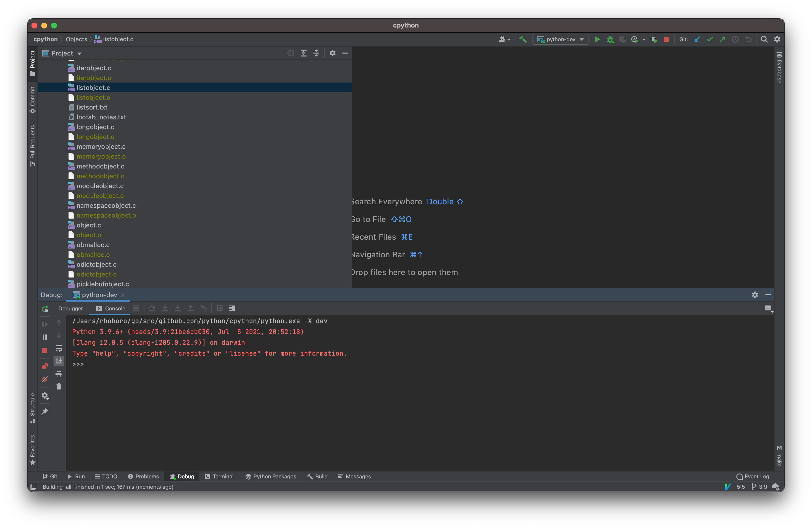
Task: Click the Resume program icon
Action: (x=45, y=324)
